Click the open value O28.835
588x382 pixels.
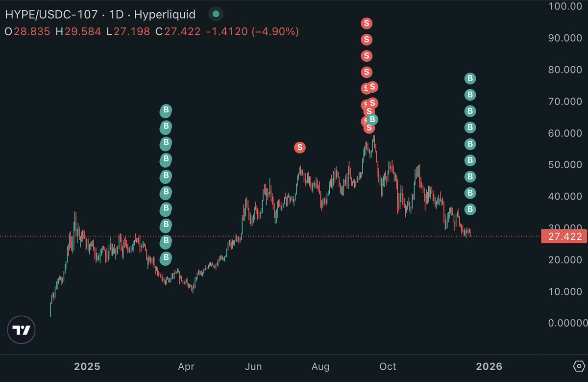[x=27, y=32]
